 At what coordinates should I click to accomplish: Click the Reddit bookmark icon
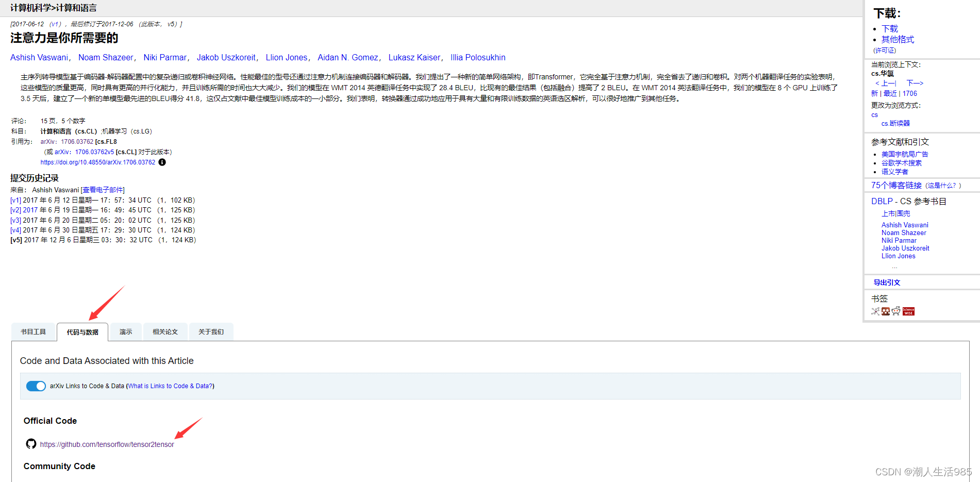pyautogui.click(x=896, y=311)
